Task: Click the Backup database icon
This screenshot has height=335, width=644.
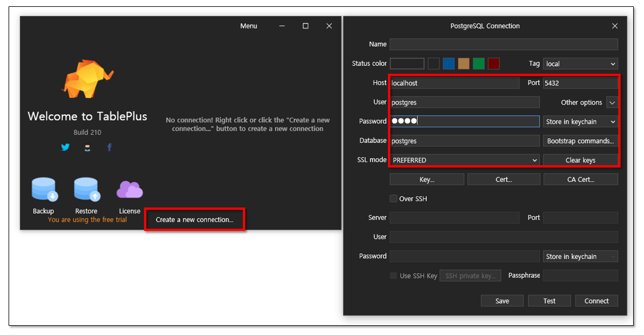Action: (45, 189)
